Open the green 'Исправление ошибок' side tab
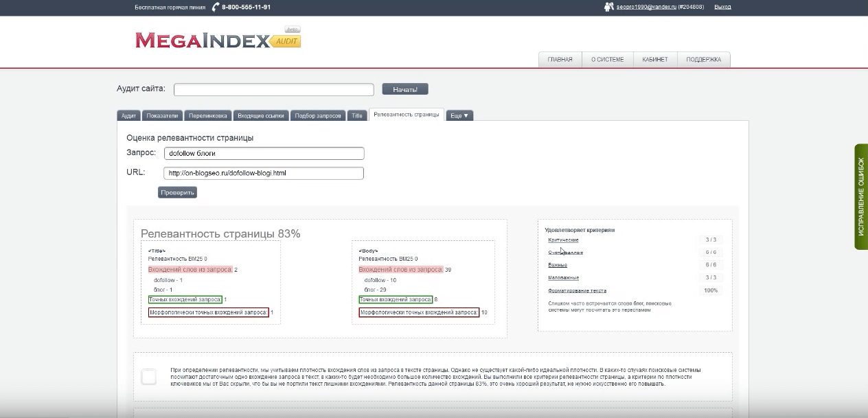 861,197
